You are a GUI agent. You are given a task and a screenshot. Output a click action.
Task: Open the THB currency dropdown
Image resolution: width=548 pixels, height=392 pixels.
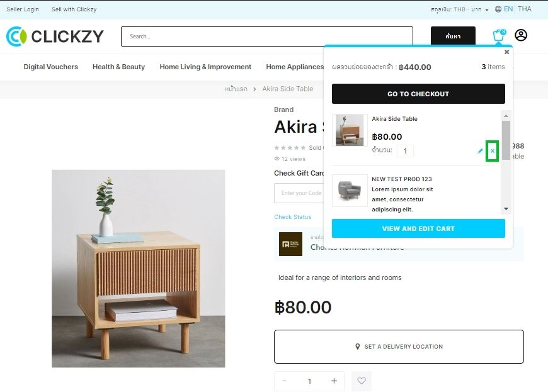click(x=460, y=9)
